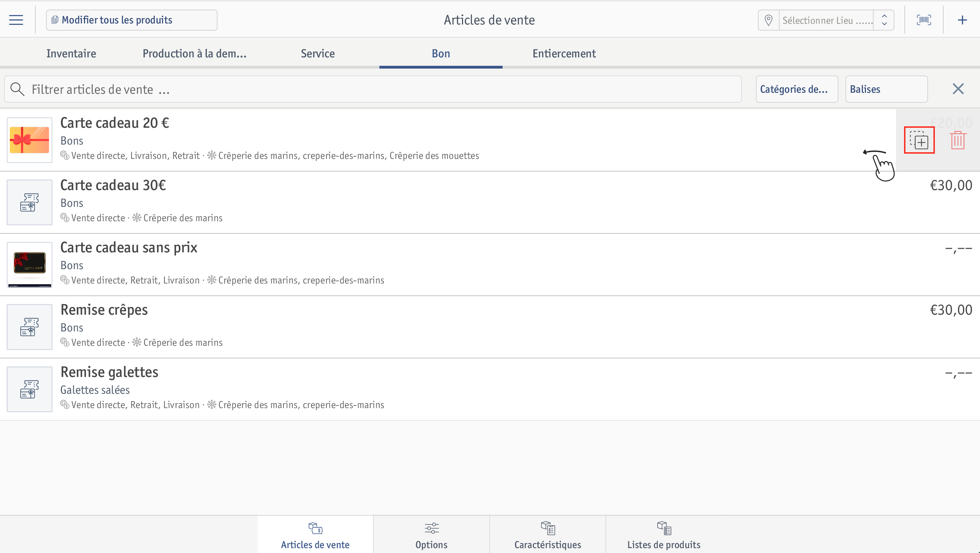
Task: Open the Caractéristiques bottom tab
Action: pyautogui.click(x=547, y=534)
